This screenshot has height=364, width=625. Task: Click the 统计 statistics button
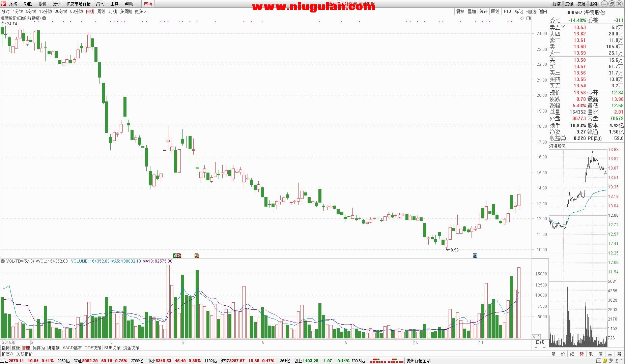tap(483, 11)
